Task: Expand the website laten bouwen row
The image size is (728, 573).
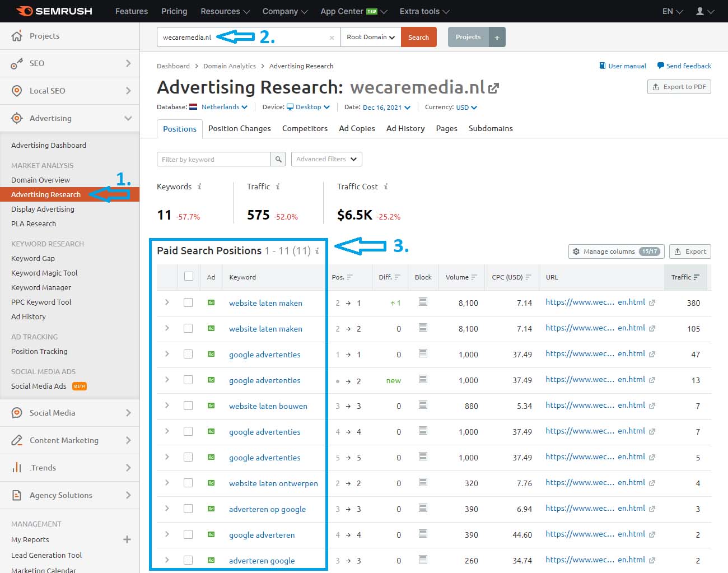Action: 167,405
